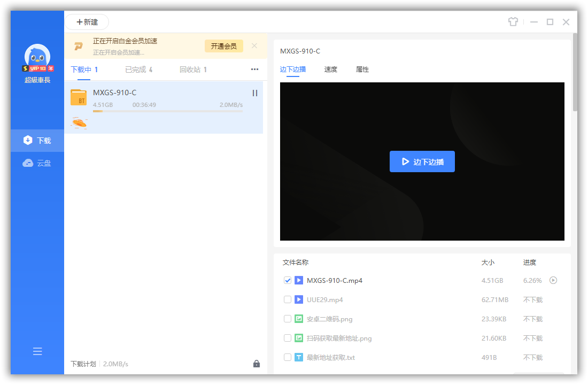Click the 大小 column header
588x385 pixels.
[x=488, y=263]
